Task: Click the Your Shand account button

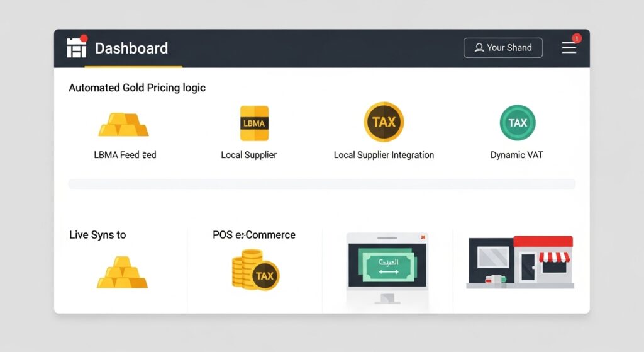Action: pyautogui.click(x=503, y=48)
